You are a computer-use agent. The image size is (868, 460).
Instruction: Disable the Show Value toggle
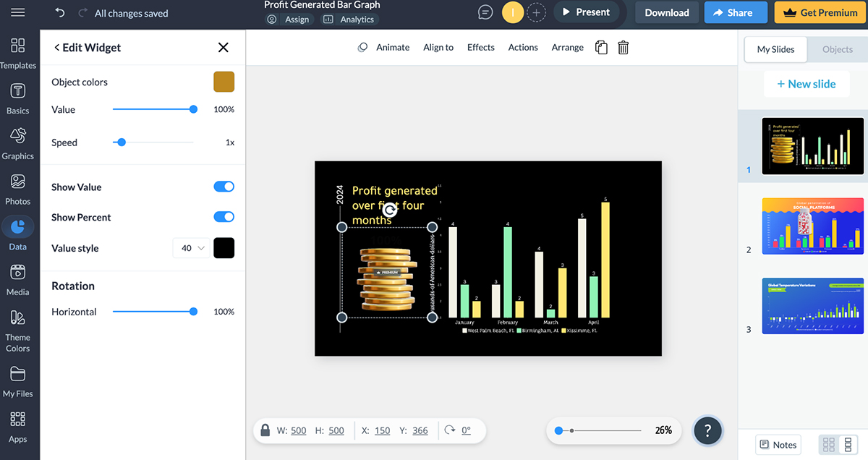224,187
